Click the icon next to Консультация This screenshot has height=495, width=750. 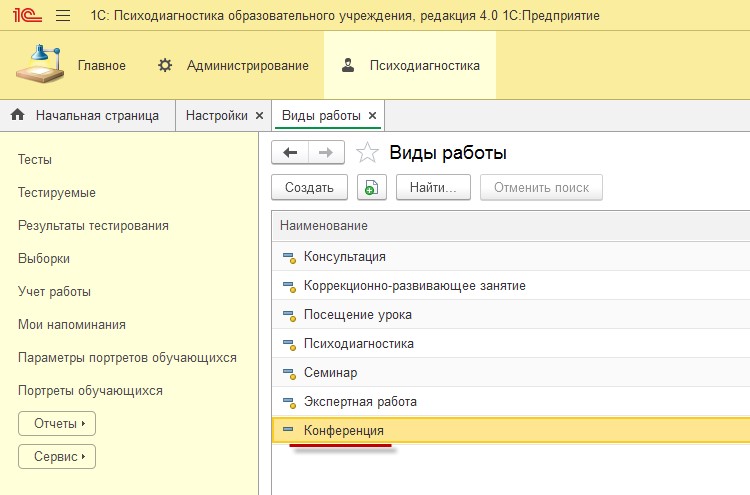pyautogui.click(x=289, y=257)
